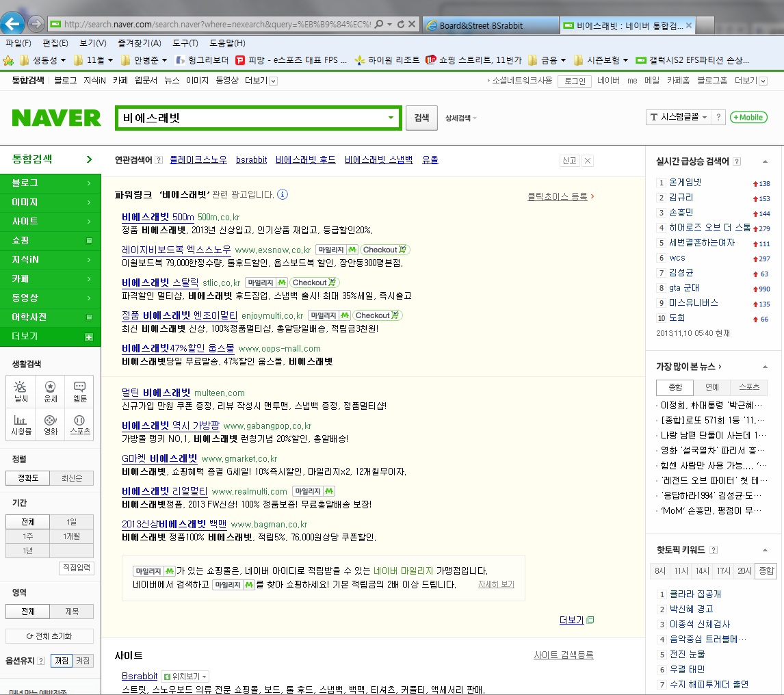Open the 날씨 weather icon in 생활검색
784x695 pixels.
pos(21,391)
